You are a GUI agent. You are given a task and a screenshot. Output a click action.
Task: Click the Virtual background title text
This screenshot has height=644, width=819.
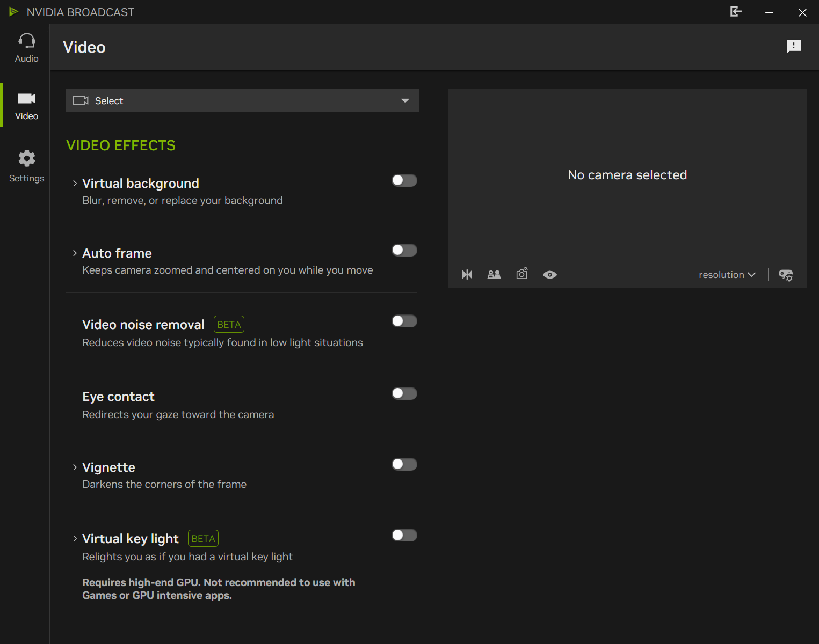pyautogui.click(x=140, y=184)
